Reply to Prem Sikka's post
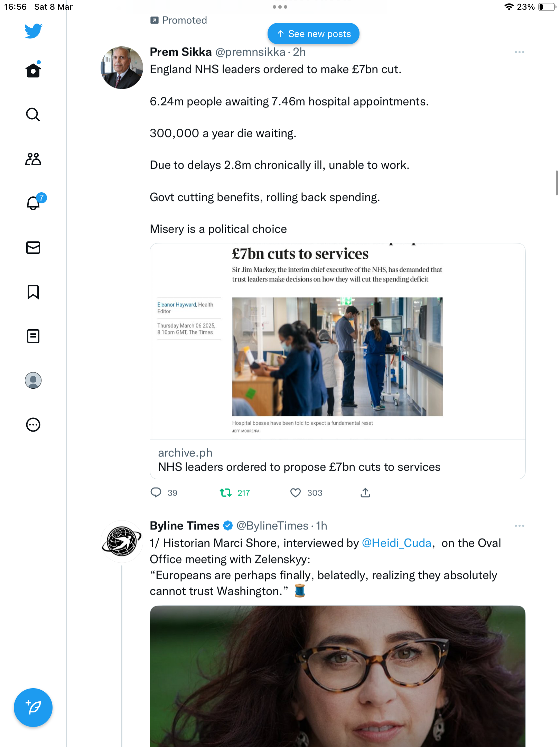560x747 pixels. coord(156,492)
